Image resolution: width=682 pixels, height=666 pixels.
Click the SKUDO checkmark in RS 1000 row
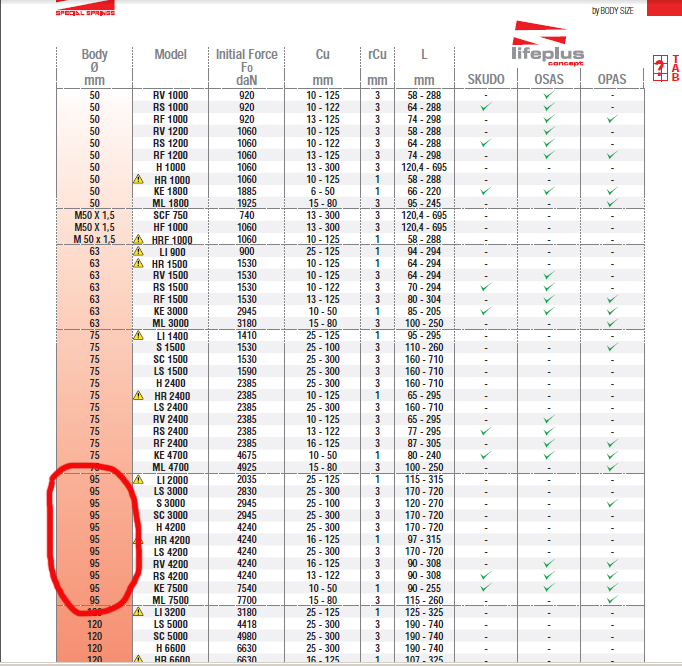pos(486,107)
